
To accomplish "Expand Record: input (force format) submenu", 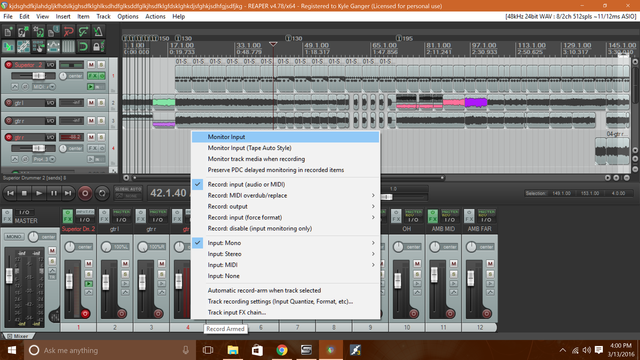I will 285,218.
